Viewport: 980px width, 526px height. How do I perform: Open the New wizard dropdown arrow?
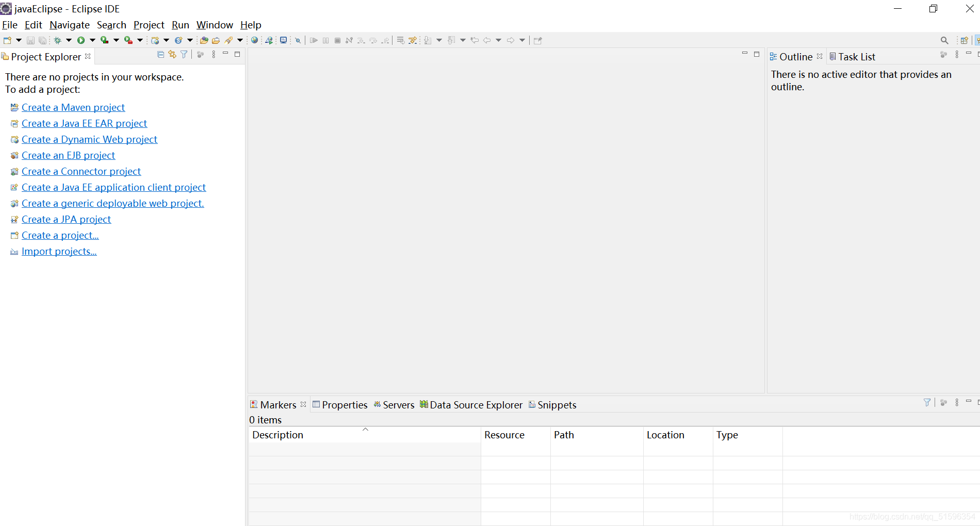(x=19, y=40)
